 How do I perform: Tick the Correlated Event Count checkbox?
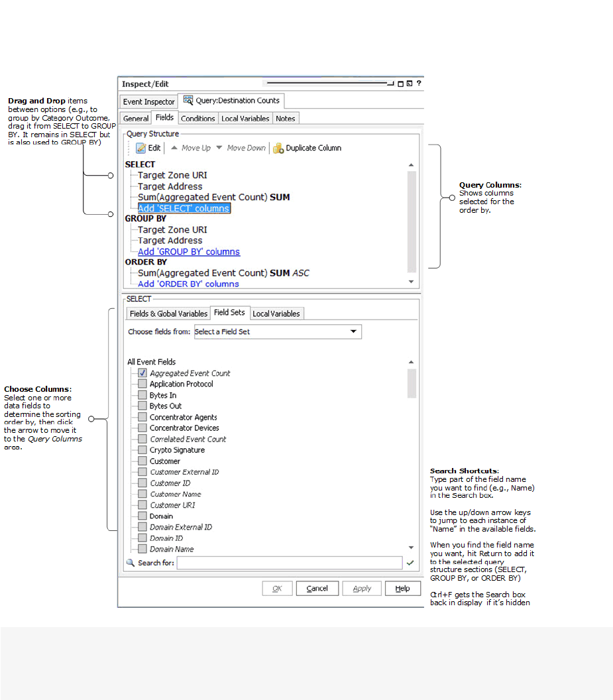142,439
